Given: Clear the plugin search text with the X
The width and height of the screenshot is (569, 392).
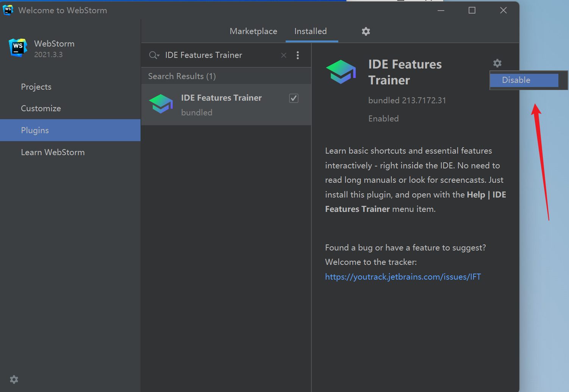Looking at the screenshot, I should [x=284, y=55].
